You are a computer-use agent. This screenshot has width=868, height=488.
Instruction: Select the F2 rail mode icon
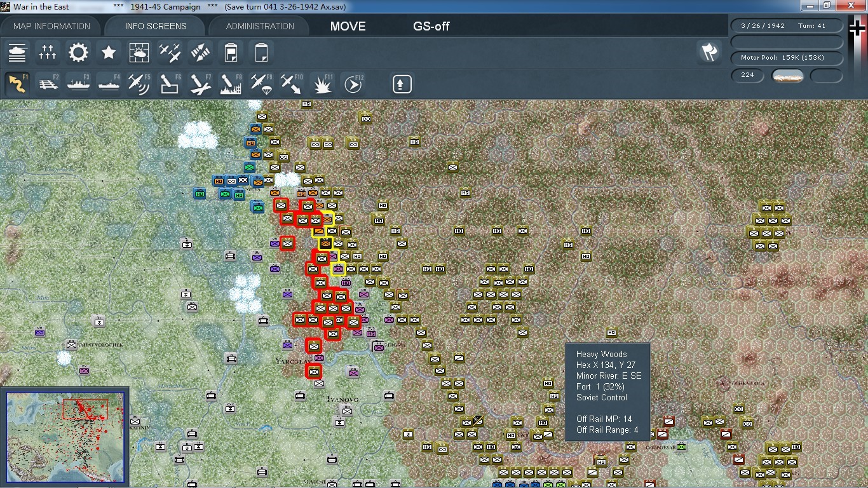click(x=48, y=84)
